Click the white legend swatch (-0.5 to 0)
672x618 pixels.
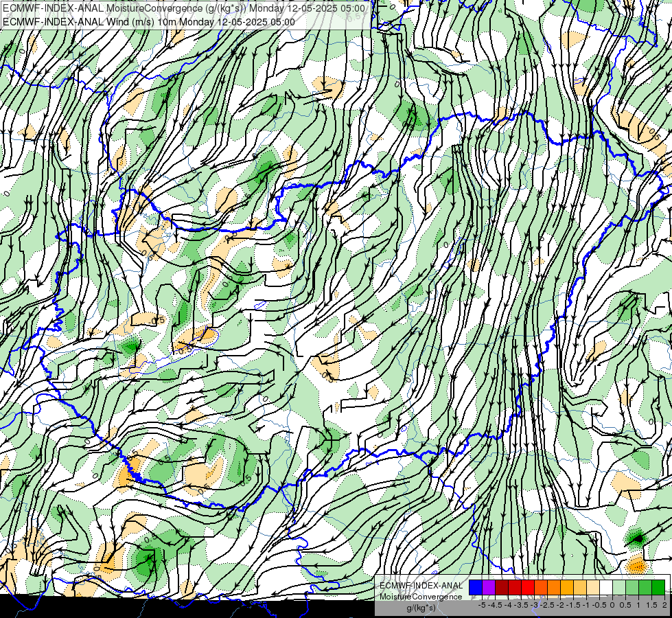[606, 587]
